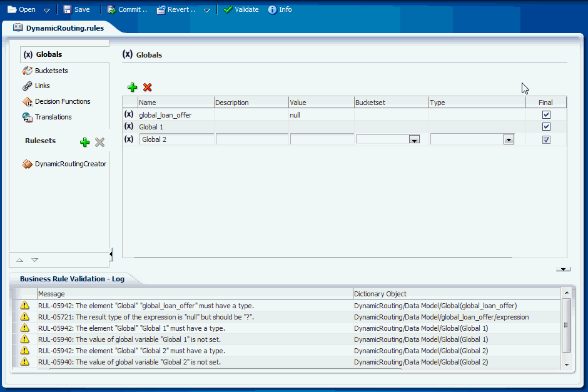588x392 pixels.
Task: Click warning icon for RUL-05721 message
Action: tap(25, 317)
